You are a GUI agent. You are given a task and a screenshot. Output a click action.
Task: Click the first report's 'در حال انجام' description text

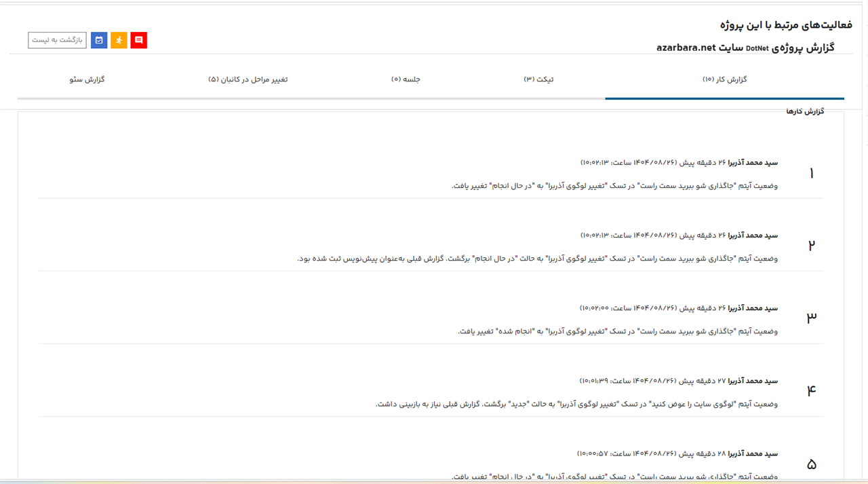(x=614, y=186)
